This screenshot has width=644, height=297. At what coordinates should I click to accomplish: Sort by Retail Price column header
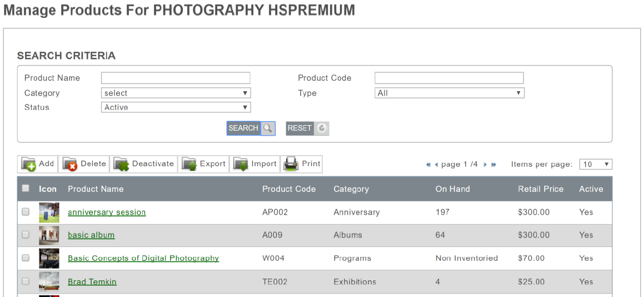540,189
